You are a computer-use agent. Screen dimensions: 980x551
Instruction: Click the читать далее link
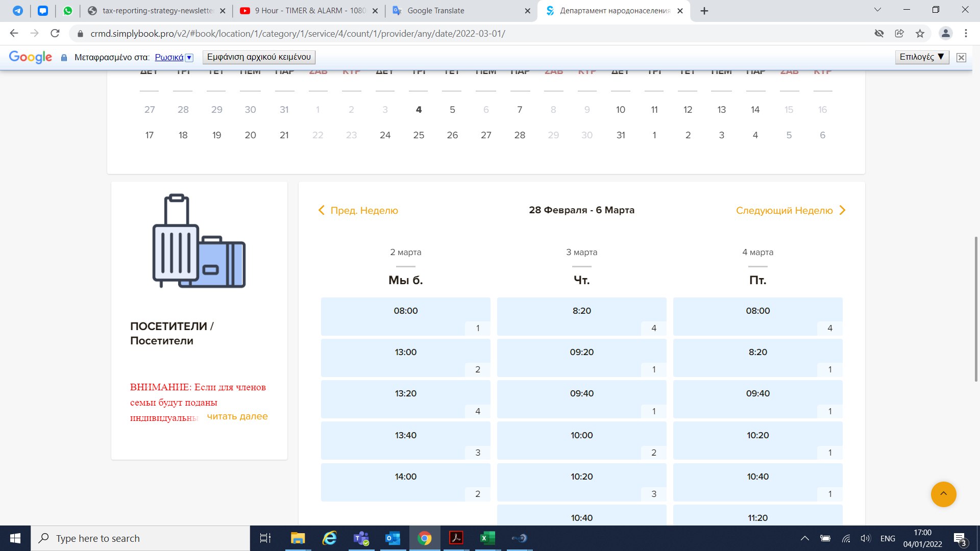(x=237, y=416)
